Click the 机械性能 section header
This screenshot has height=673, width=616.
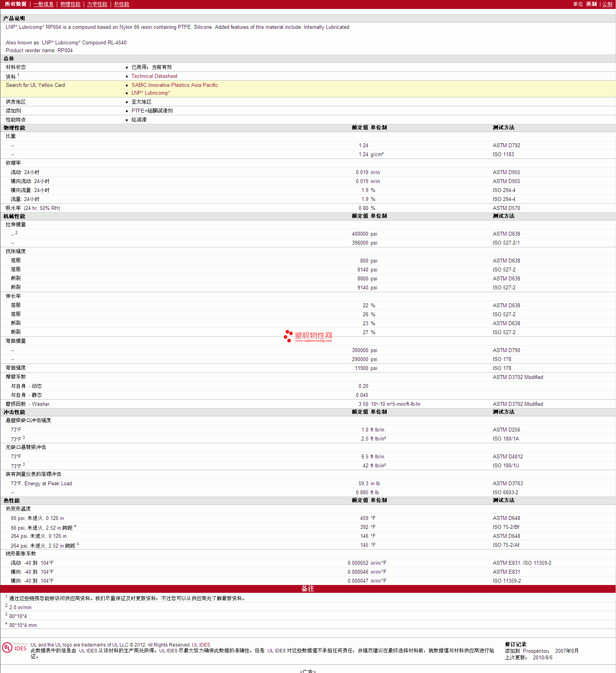(x=14, y=217)
